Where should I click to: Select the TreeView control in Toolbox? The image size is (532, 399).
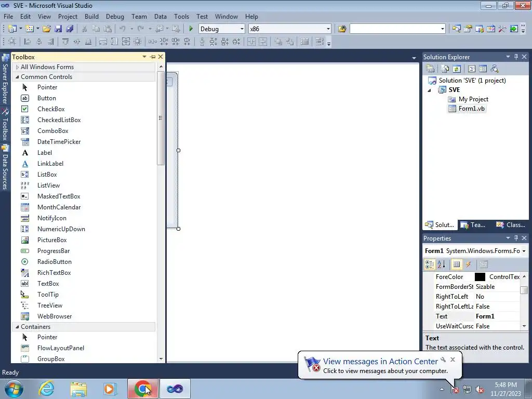pos(50,305)
